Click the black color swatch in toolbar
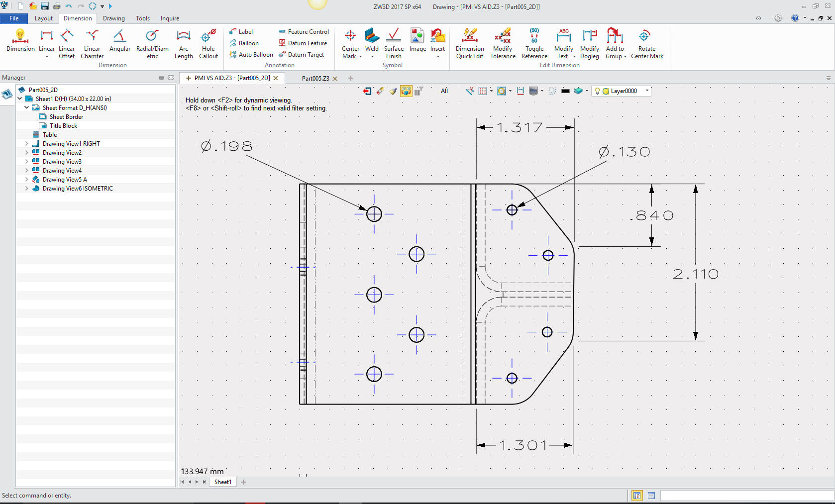 point(565,91)
